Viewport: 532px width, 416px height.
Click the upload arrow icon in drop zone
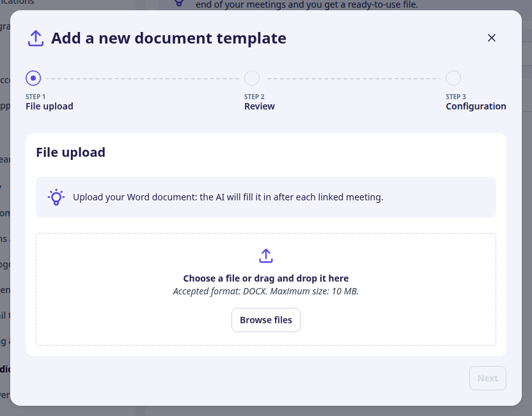coord(266,256)
